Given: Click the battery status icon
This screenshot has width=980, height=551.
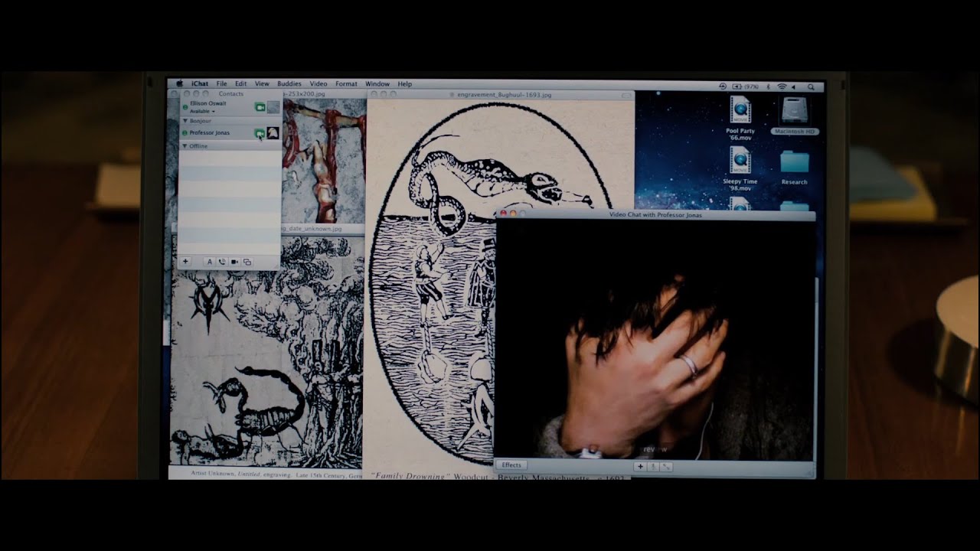Looking at the screenshot, I should point(737,86).
